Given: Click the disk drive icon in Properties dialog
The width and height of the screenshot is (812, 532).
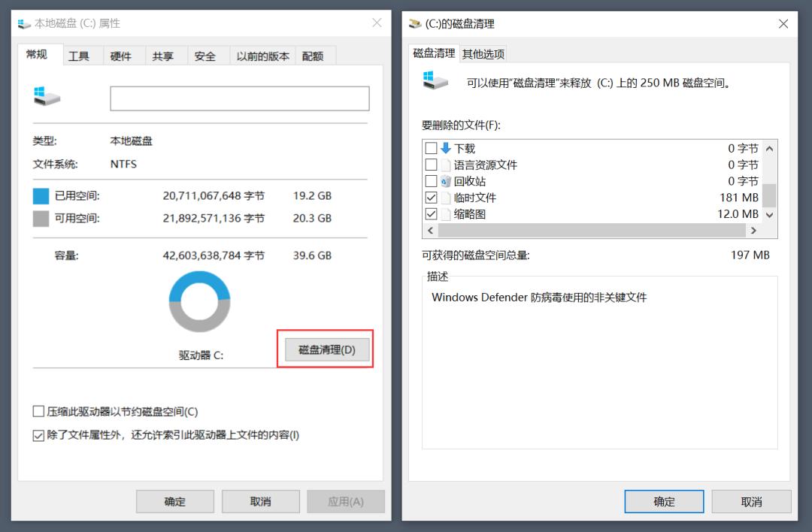Looking at the screenshot, I should pyautogui.click(x=45, y=96).
